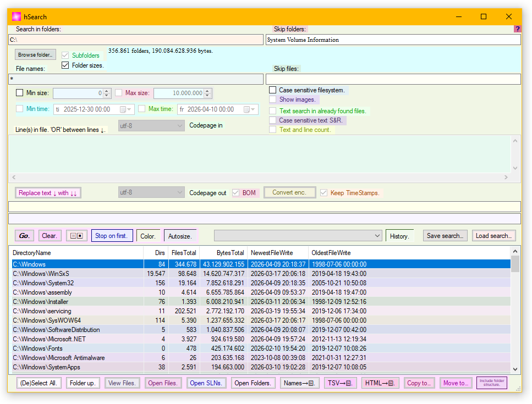Screen dimensions: 532x404
Task: Toggle Text and line count checkbox
Action: tap(272, 130)
